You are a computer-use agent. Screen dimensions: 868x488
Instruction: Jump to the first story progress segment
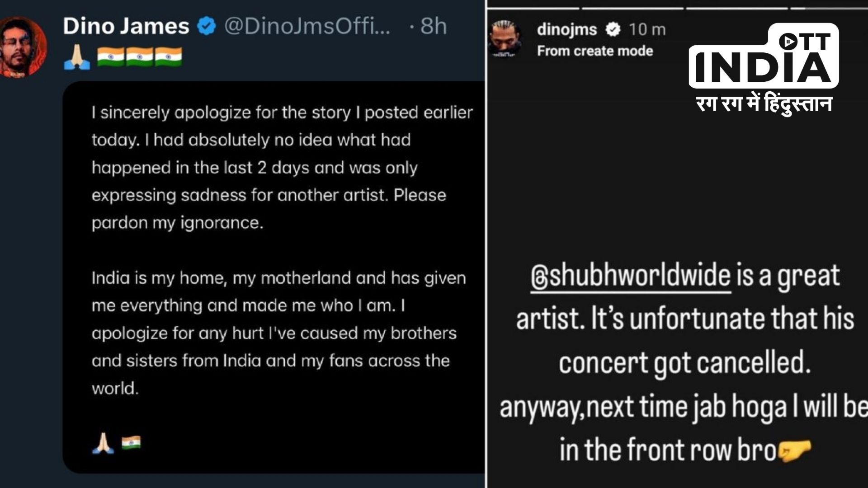pos(533,8)
